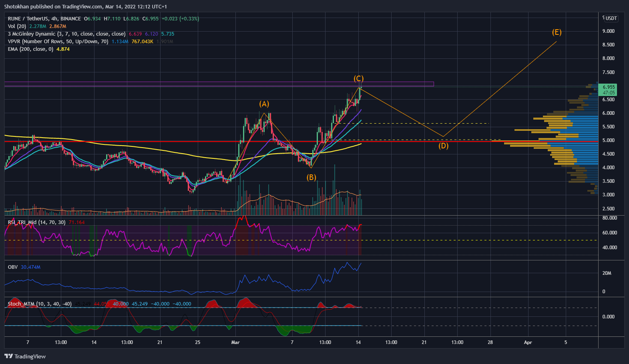Screen dimensions: 629x364
Task: Click the McGinley value 6.639
Action: (135, 34)
